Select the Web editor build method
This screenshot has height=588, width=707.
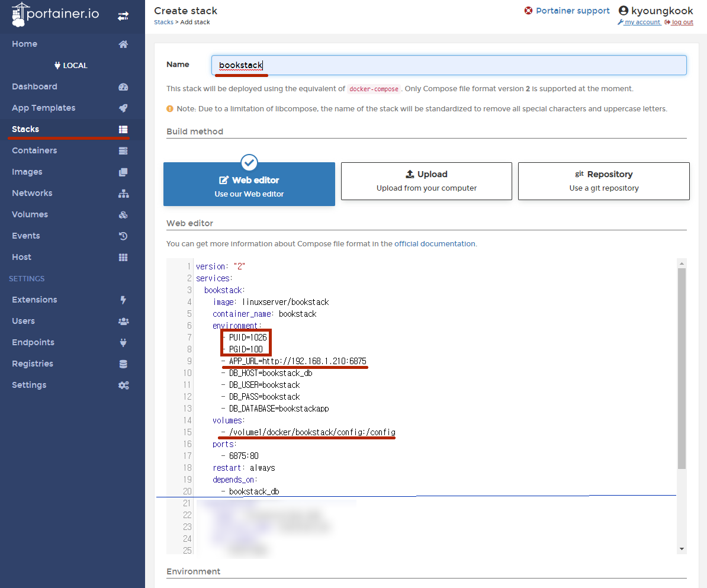249,184
